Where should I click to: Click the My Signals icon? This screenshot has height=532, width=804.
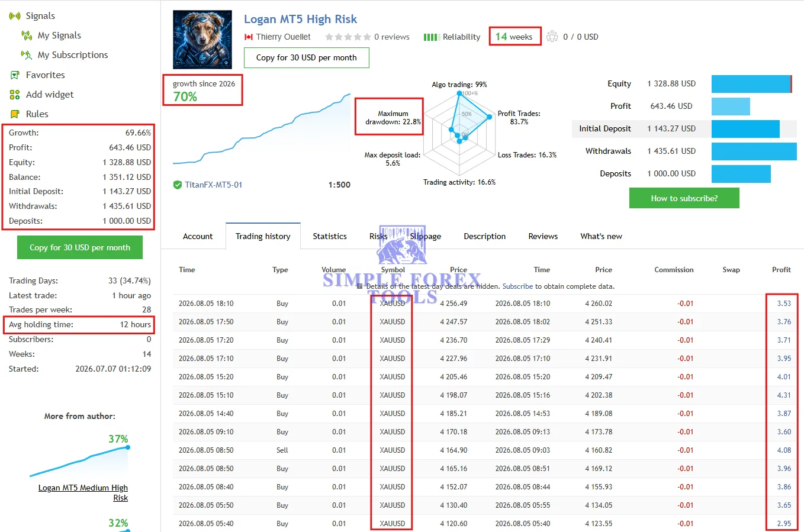(x=27, y=36)
